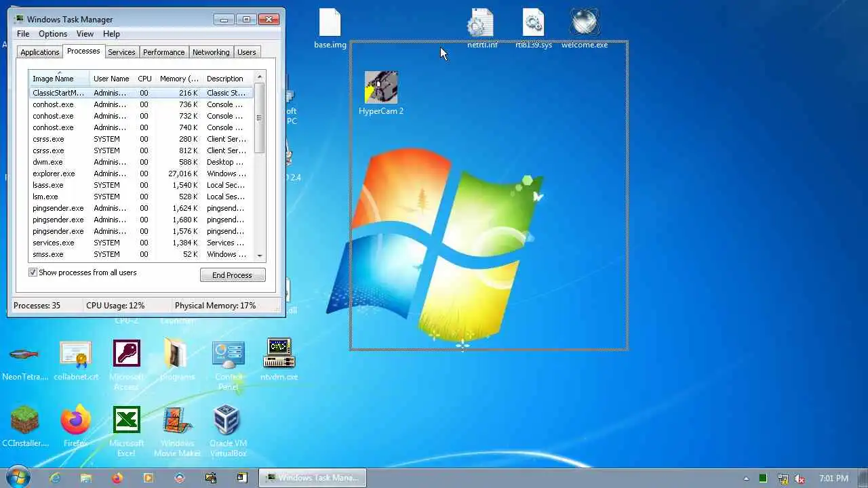868x488 pixels.
Task: Sort processes by Description column
Action: point(227,79)
